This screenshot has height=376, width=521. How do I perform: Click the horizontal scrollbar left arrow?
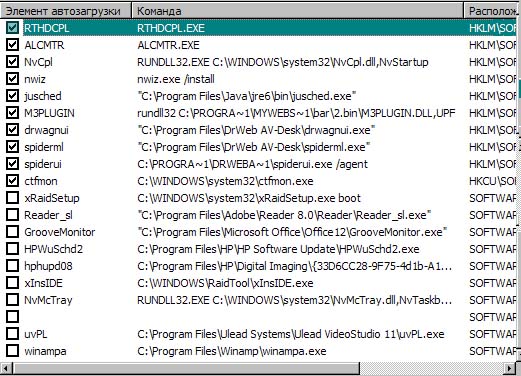coord(6,368)
